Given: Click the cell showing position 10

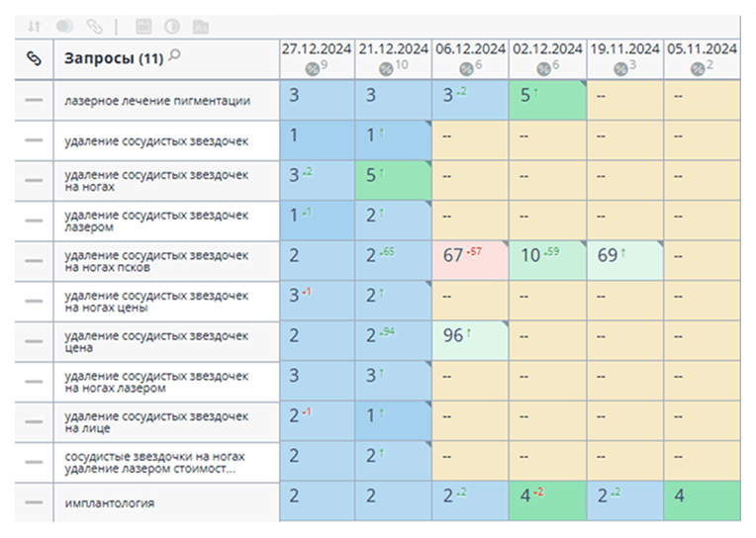Looking at the screenshot, I should 548,261.
